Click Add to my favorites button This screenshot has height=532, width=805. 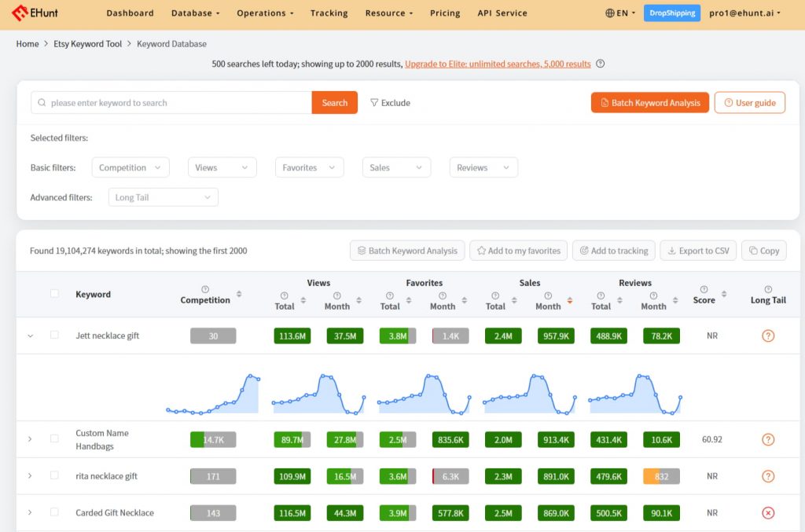[x=519, y=251]
